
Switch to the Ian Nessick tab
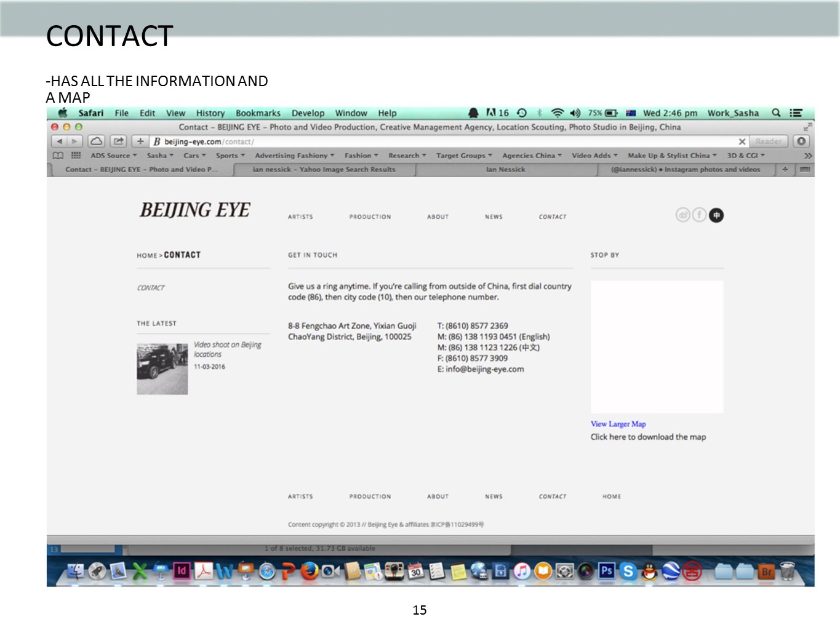click(x=506, y=169)
